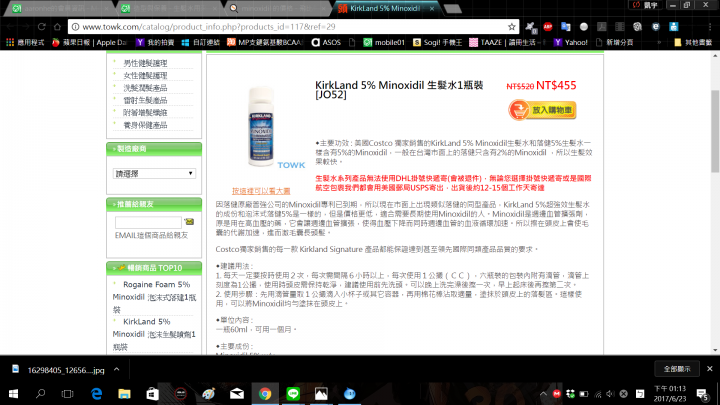The width and height of the screenshot is (720, 405).
Task: Switch to the second browser tab
Action: (168, 8)
